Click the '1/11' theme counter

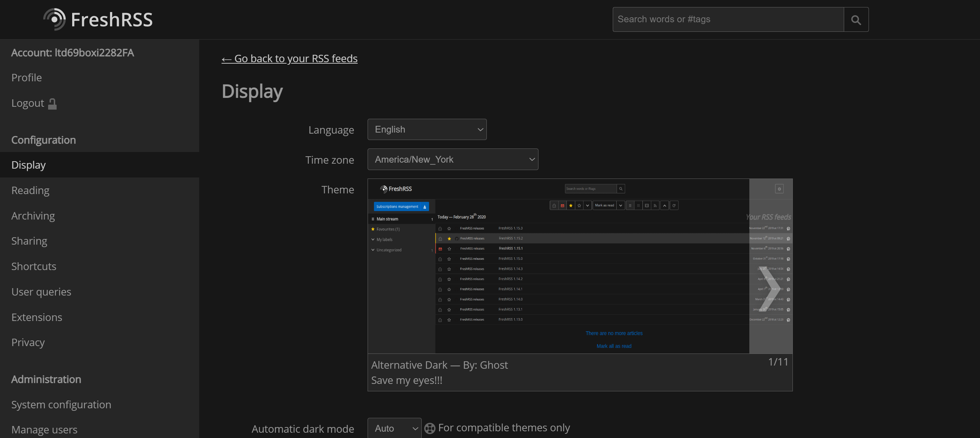coord(778,362)
